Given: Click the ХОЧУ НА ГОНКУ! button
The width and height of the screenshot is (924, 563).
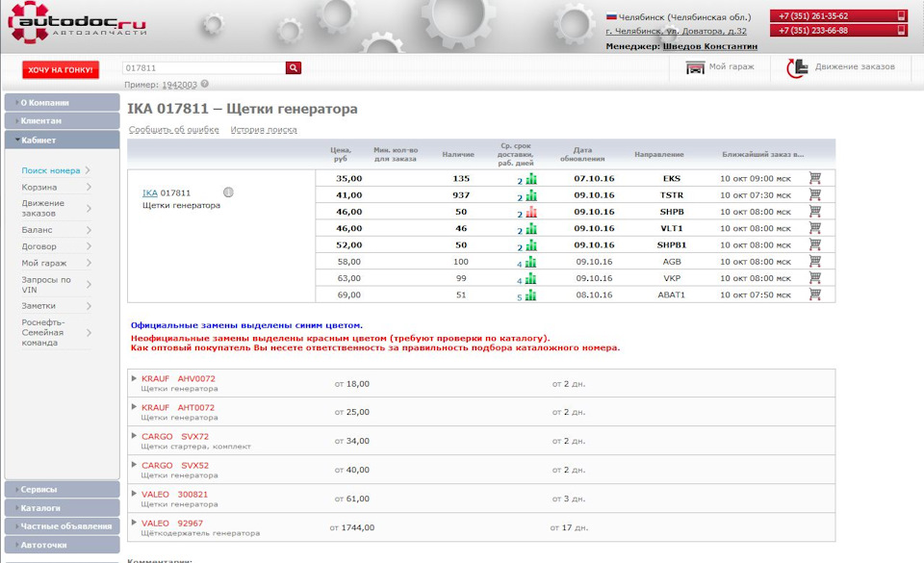Looking at the screenshot, I should tap(61, 69).
